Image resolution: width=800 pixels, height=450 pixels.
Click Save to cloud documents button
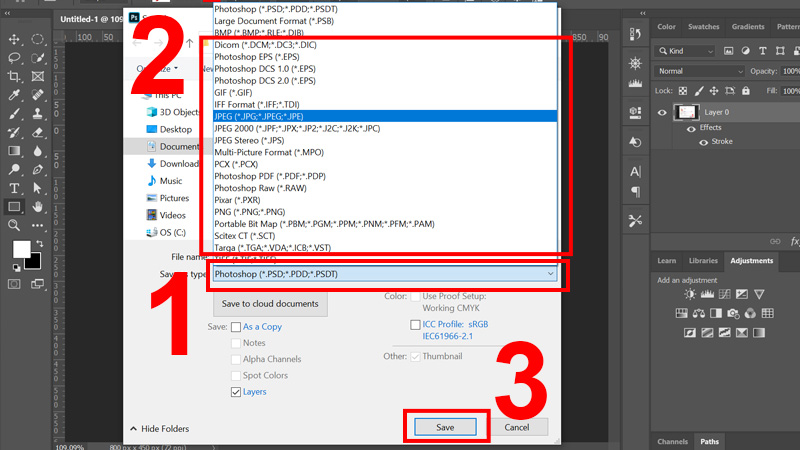[270, 304]
